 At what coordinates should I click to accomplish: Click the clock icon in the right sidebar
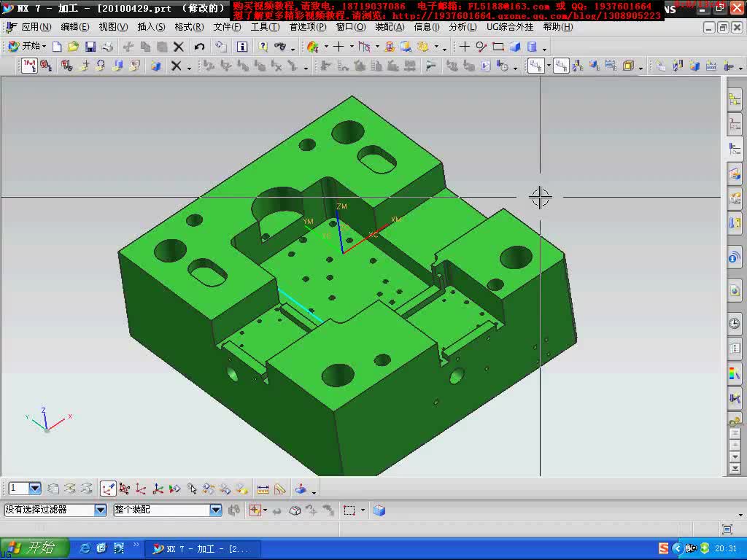click(734, 324)
